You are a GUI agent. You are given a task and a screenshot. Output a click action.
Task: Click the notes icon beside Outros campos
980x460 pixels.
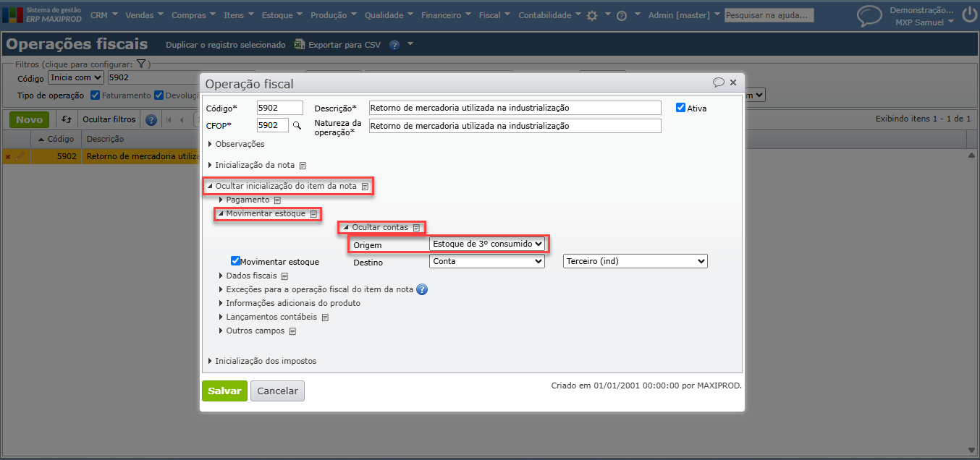click(x=292, y=331)
